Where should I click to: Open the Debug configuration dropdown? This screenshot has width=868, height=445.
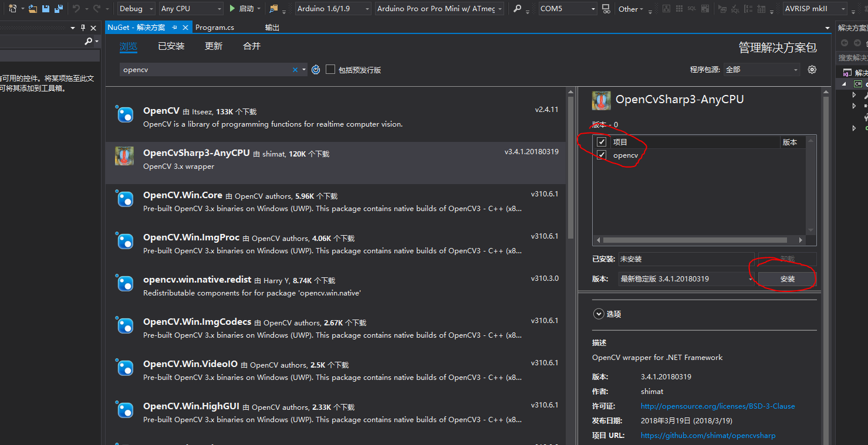(x=136, y=9)
